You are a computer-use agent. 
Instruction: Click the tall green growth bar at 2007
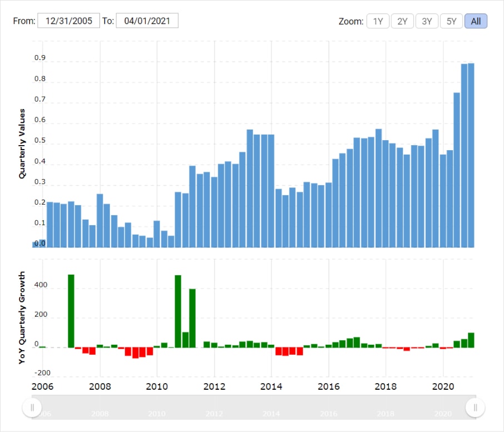pos(71,311)
